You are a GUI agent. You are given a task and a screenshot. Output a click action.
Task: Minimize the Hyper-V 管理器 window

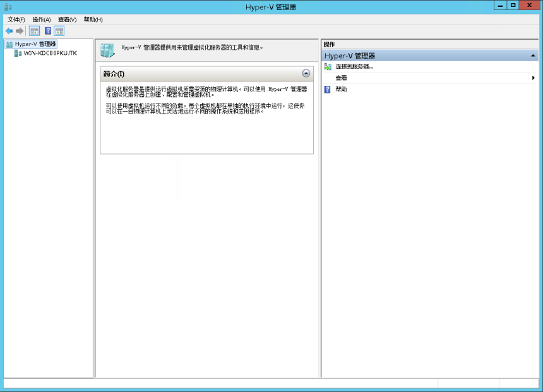[x=500, y=6]
